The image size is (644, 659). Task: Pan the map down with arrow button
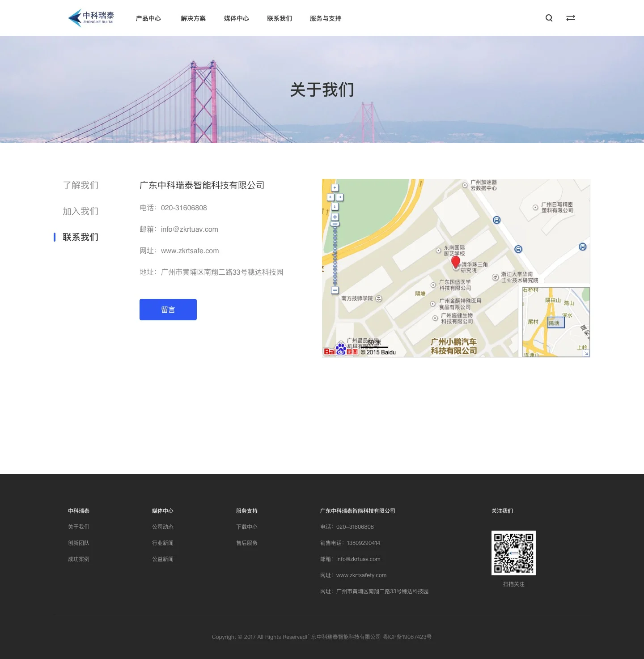pos(335,207)
